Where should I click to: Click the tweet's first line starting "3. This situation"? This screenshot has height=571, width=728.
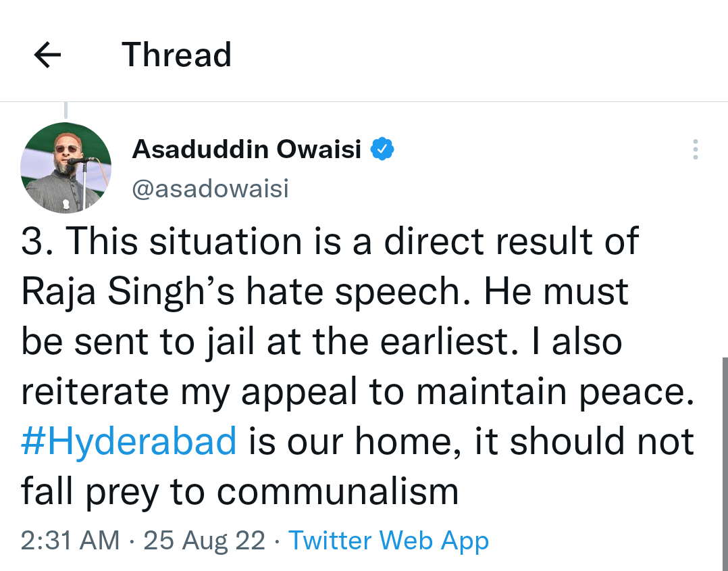point(330,241)
